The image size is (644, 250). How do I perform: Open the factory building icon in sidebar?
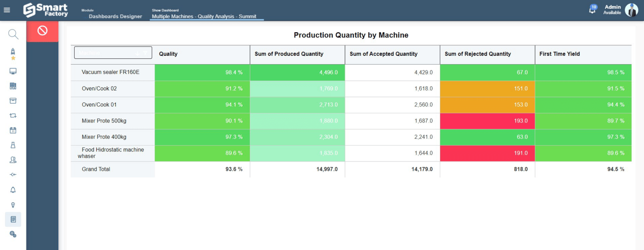pyautogui.click(x=13, y=86)
